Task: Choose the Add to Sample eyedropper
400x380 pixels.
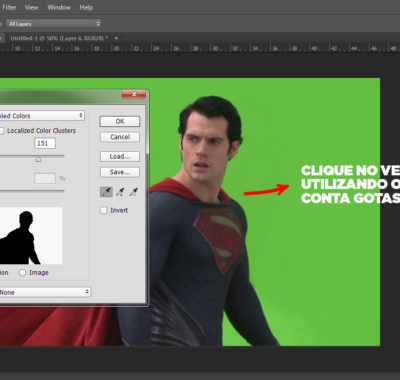Action: 120,192
